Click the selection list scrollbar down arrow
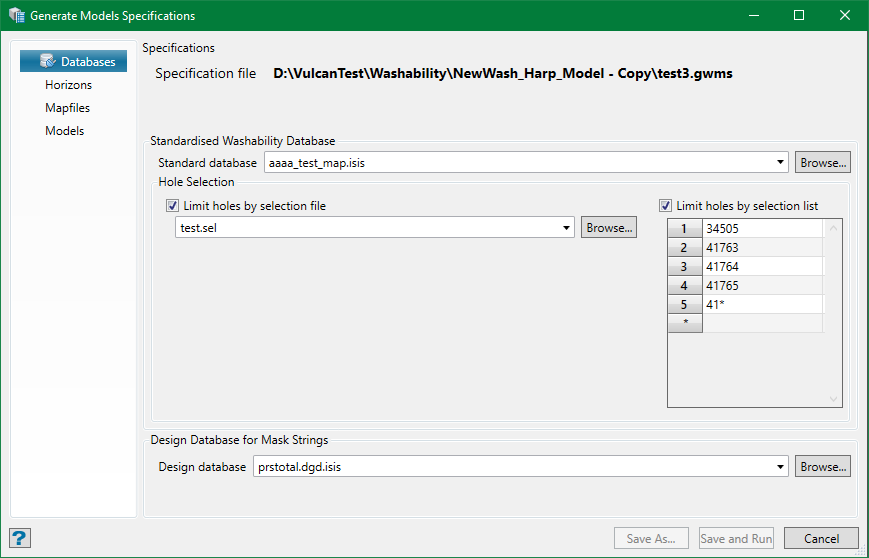 [834, 399]
